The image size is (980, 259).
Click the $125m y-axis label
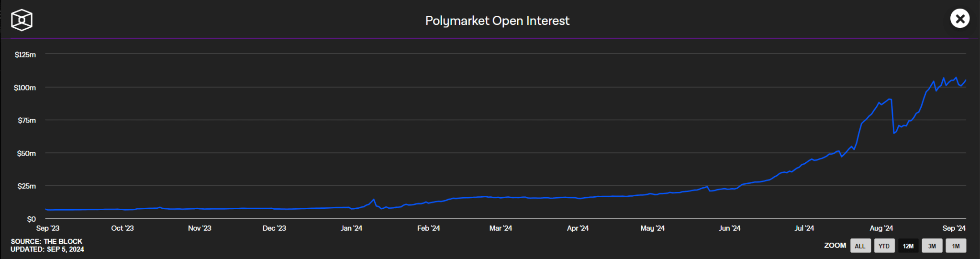click(x=25, y=55)
